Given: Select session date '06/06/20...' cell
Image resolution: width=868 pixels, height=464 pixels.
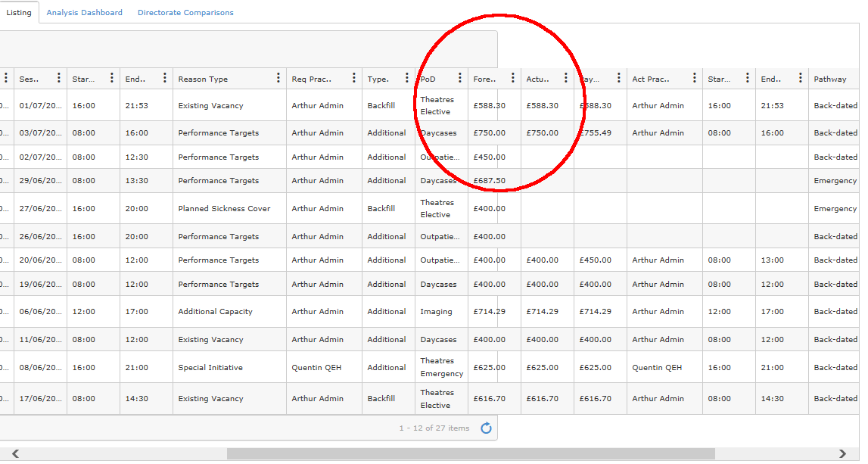Looking at the screenshot, I should coord(40,312).
